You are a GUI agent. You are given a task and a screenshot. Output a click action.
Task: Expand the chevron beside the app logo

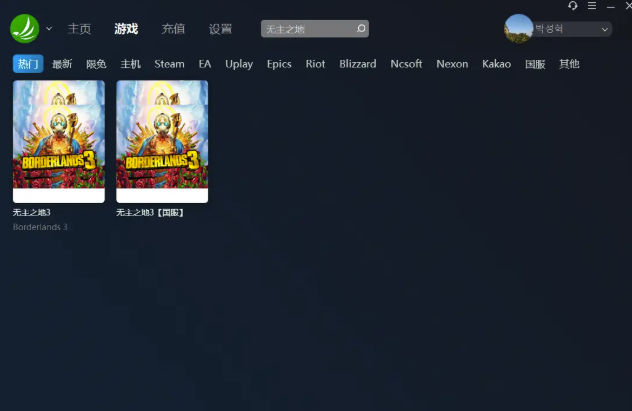point(49,29)
